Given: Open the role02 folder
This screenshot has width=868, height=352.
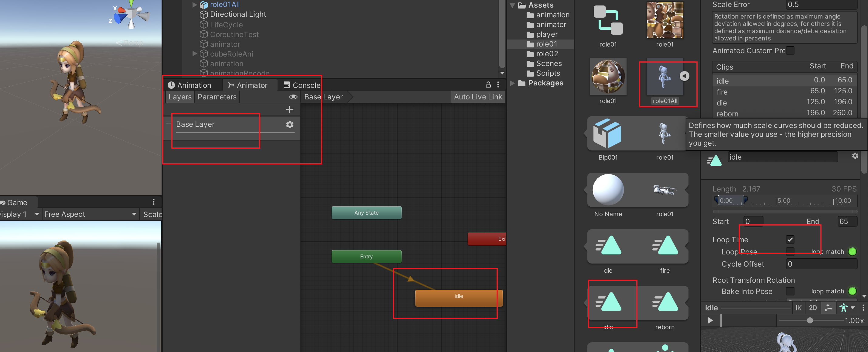Looking at the screenshot, I should coord(542,54).
